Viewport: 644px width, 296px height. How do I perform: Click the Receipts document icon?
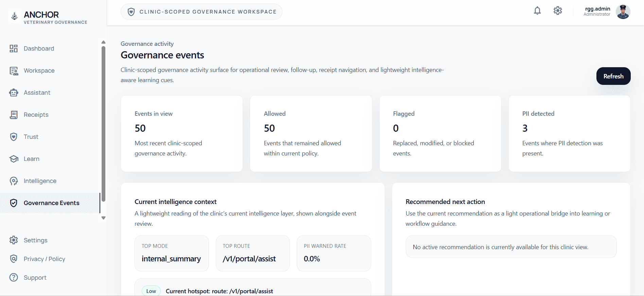pyautogui.click(x=14, y=115)
